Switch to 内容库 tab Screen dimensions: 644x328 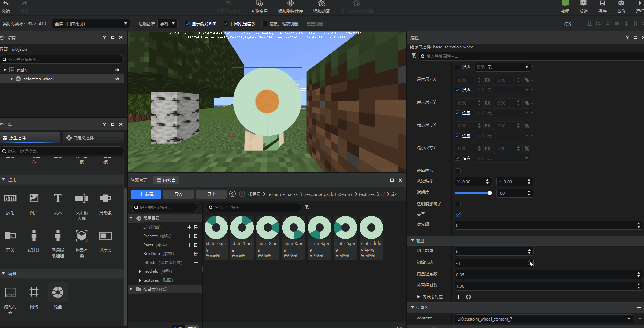pyautogui.click(x=166, y=180)
